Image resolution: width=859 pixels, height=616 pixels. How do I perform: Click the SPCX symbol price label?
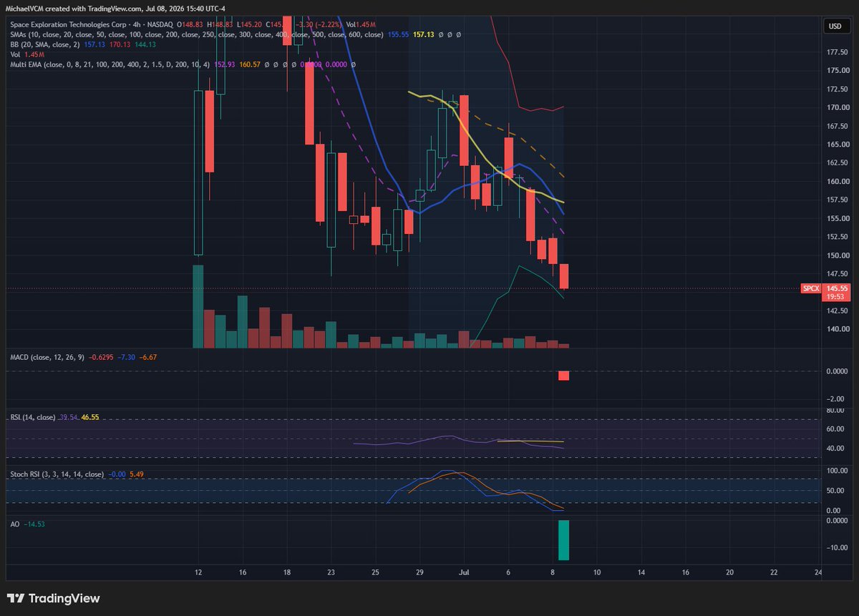pyautogui.click(x=810, y=288)
